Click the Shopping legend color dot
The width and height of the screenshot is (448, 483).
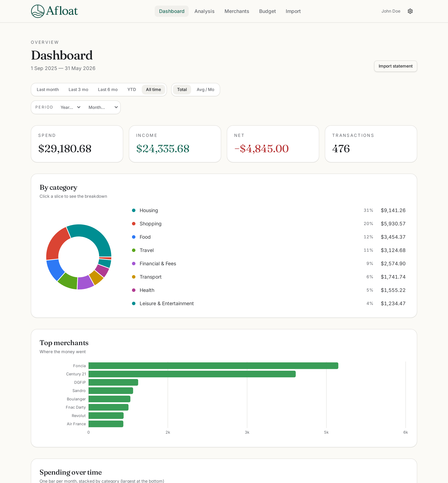[x=134, y=223]
